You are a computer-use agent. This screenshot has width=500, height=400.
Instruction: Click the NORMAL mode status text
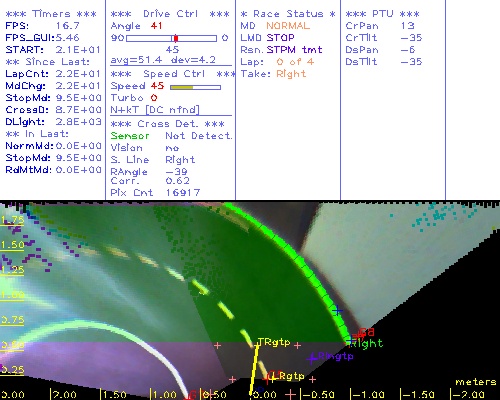tap(288, 26)
